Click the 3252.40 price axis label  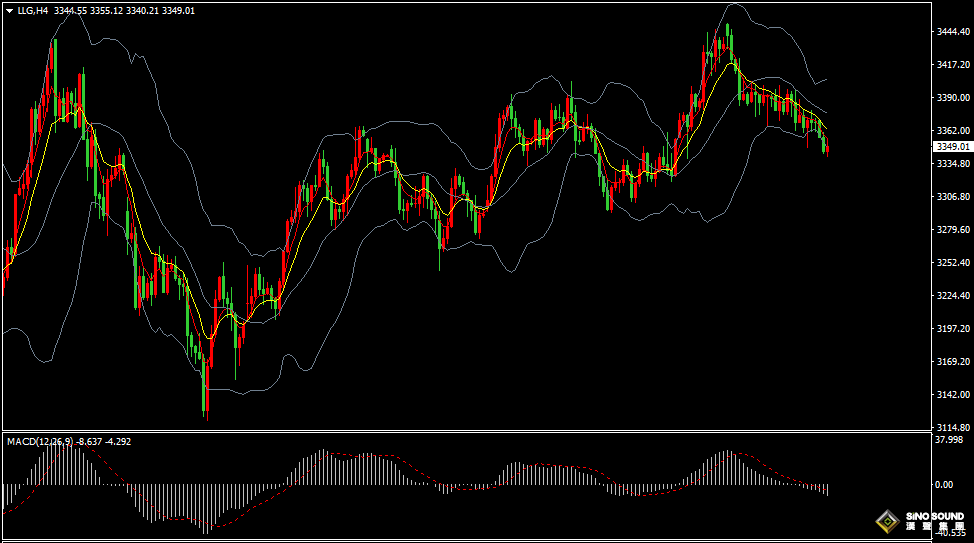point(951,263)
